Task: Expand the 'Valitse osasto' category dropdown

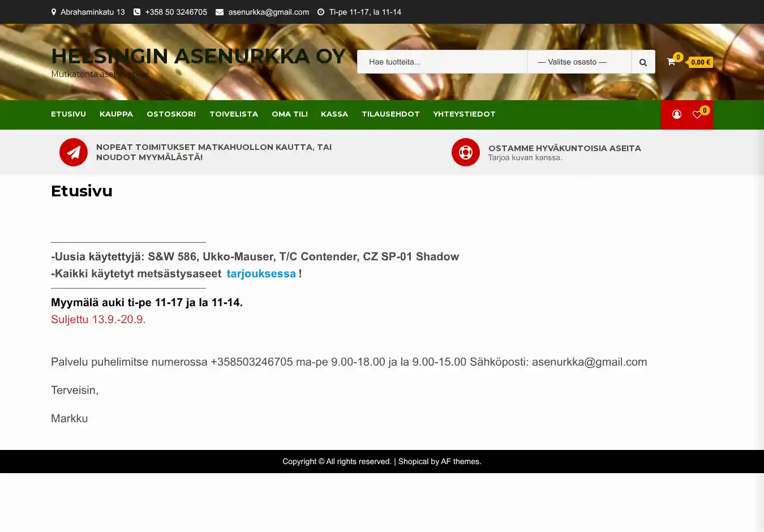Action: tap(578, 62)
